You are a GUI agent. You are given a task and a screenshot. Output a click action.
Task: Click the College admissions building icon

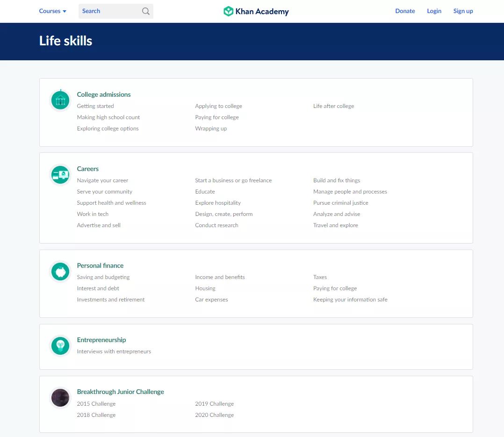coord(60,100)
